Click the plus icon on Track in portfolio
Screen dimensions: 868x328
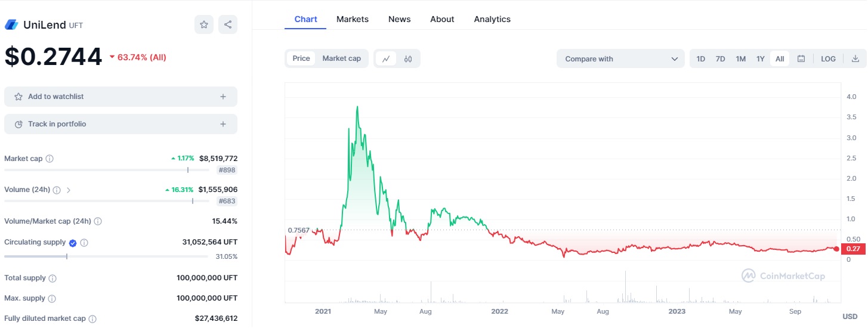(223, 124)
